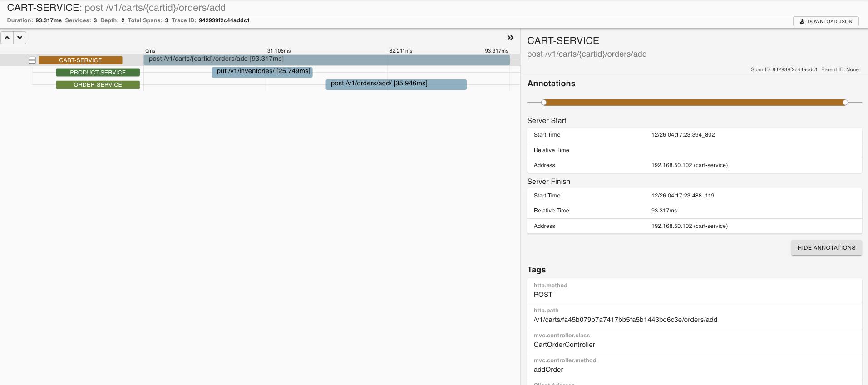Click the Server Start annotation marker dot
Screen dimensions: 868x385
[544, 103]
